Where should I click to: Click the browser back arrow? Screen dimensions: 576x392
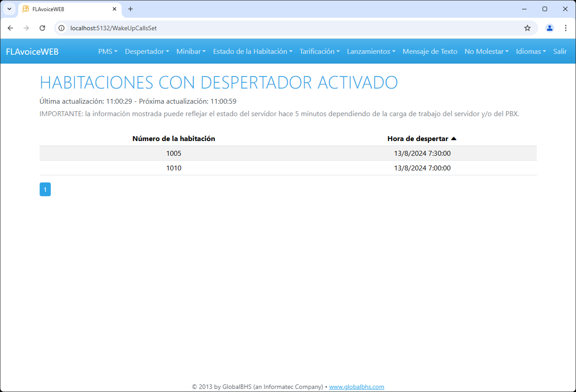click(10, 28)
